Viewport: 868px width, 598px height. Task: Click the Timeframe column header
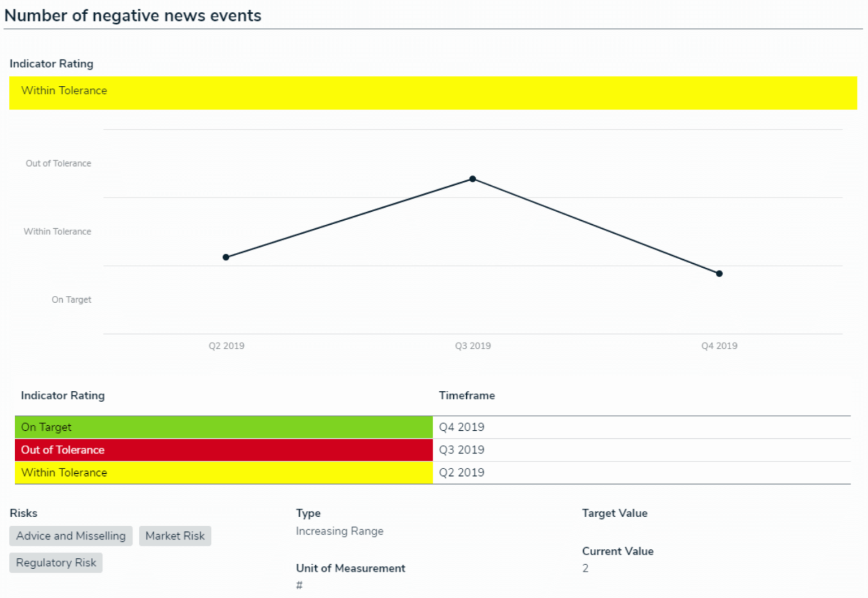pos(467,395)
